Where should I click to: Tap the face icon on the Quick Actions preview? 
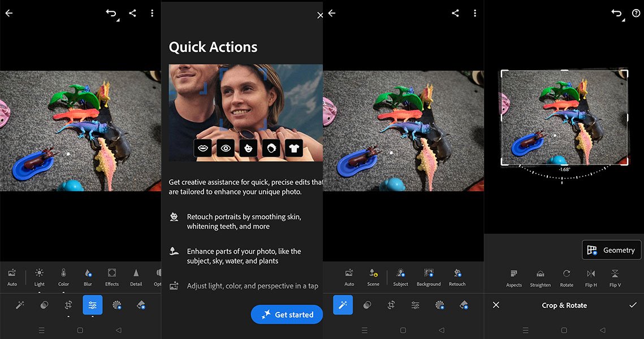[248, 148]
